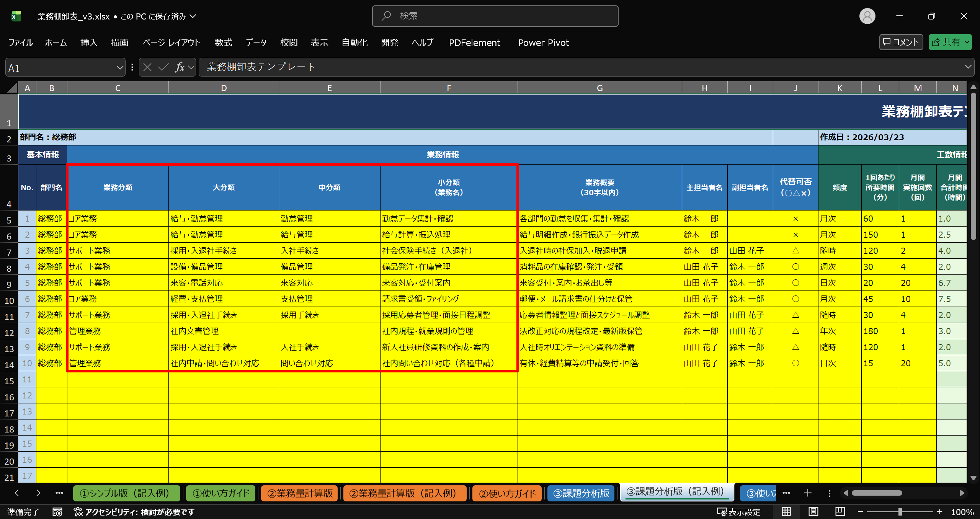Open the macro recording status bar icon

[57, 512]
